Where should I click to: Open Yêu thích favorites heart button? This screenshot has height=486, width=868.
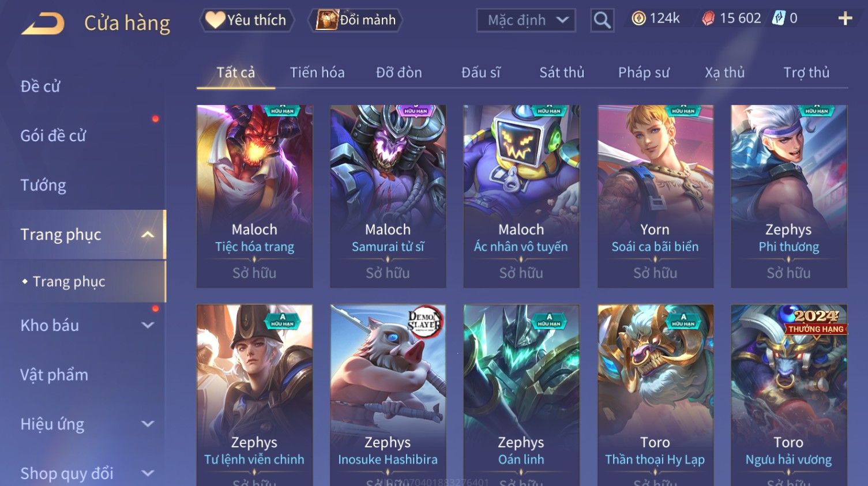247,20
